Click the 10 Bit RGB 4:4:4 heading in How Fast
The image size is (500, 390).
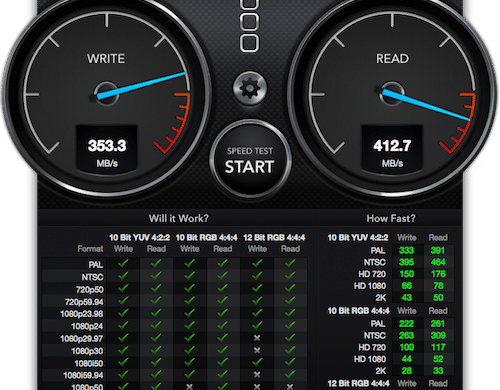coord(358,311)
